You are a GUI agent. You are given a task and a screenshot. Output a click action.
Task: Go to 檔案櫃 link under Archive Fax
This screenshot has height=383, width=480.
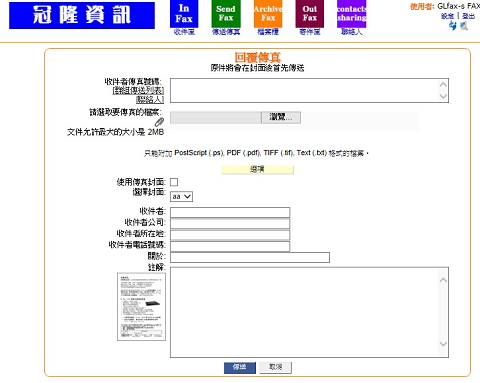pyautogui.click(x=268, y=32)
